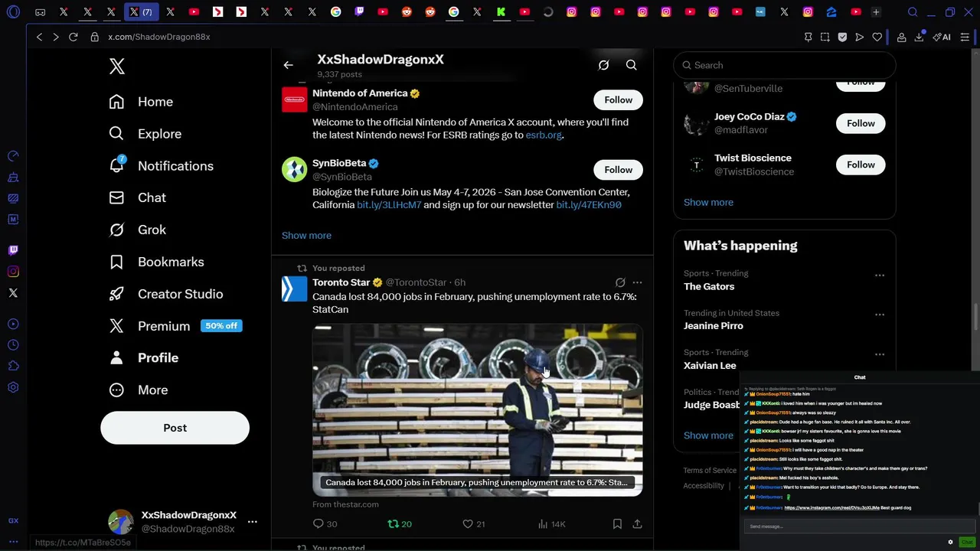
Task: Follow Nintendo of America
Action: click(x=618, y=100)
